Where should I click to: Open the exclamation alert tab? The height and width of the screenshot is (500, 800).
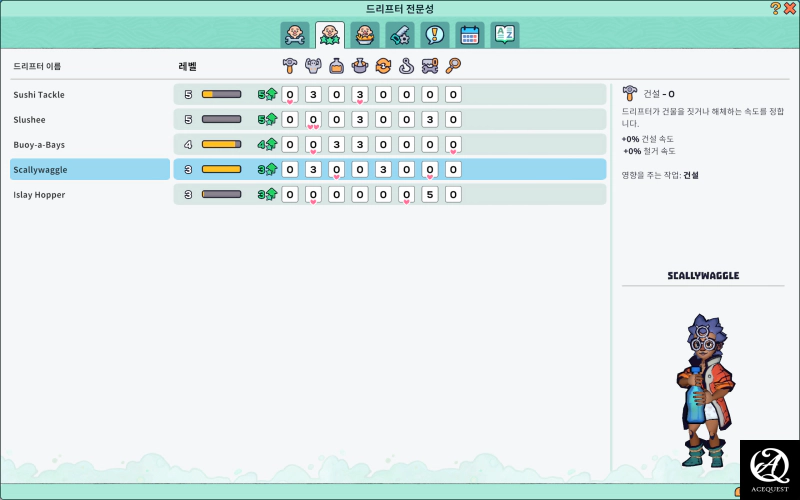pos(434,35)
